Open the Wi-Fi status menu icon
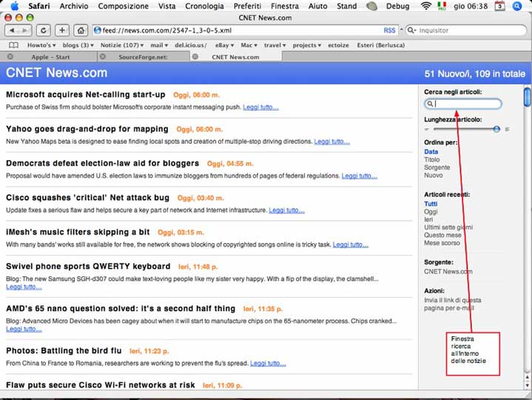Image resolution: width=532 pixels, height=400 pixels. (x=425, y=6)
